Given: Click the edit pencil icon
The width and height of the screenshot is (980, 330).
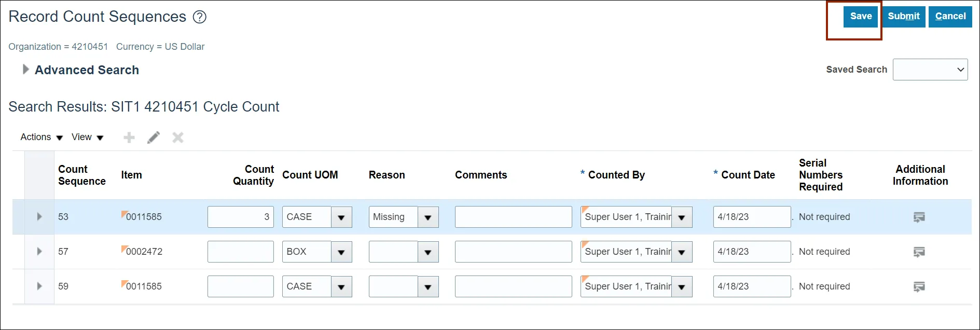Looking at the screenshot, I should (x=154, y=137).
